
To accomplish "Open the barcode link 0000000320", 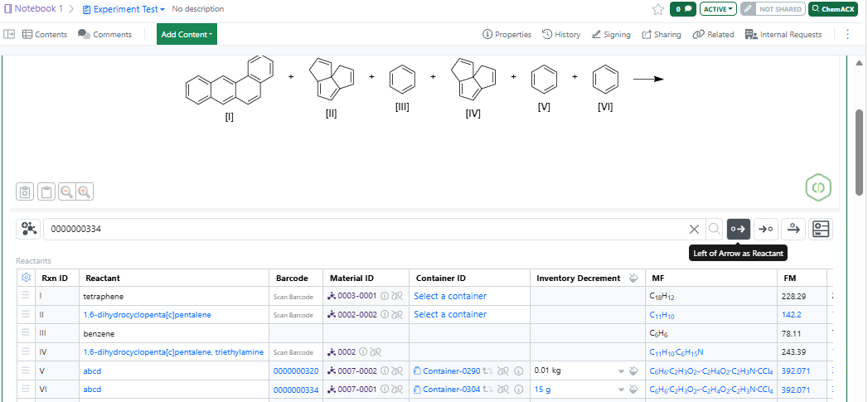I will (x=296, y=371).
